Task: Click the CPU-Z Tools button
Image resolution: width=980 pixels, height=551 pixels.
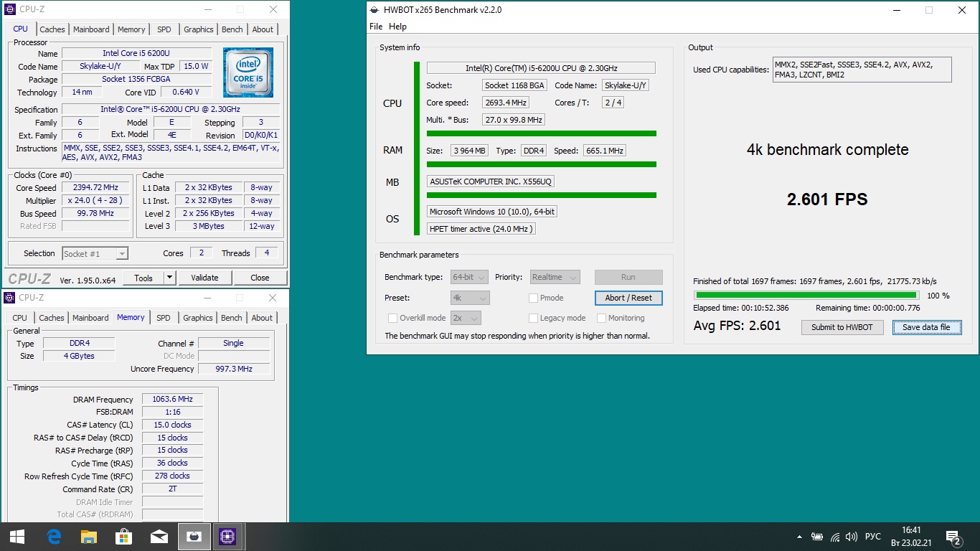Action: [143, 278]
